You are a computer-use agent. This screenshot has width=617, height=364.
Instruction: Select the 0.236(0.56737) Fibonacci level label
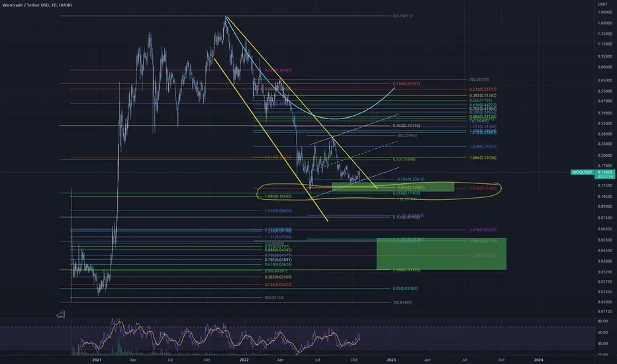483,89
